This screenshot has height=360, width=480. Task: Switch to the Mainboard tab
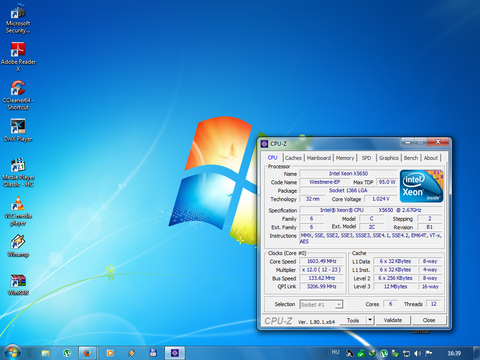[319, 158]
